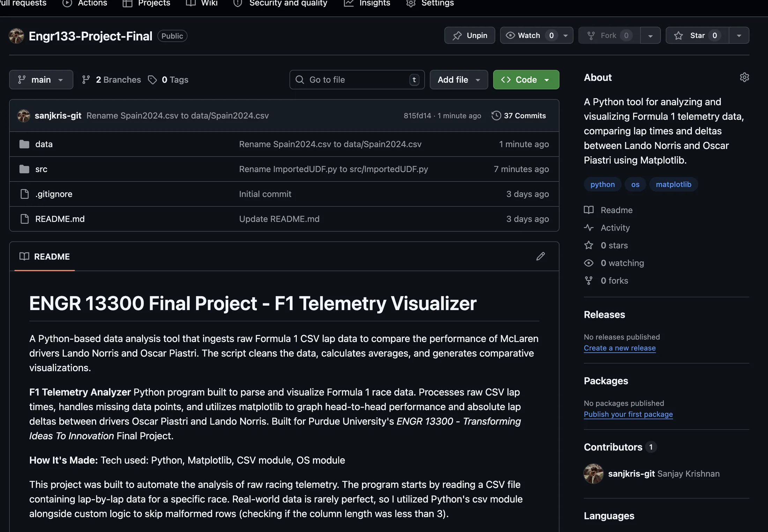Open the Engr133-Project-Final repository title link
768x532 pixels.
pos(90,36)
